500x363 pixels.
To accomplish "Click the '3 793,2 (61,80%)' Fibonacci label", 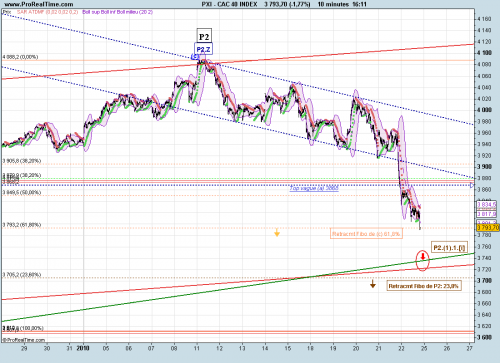I will (22, 225).
